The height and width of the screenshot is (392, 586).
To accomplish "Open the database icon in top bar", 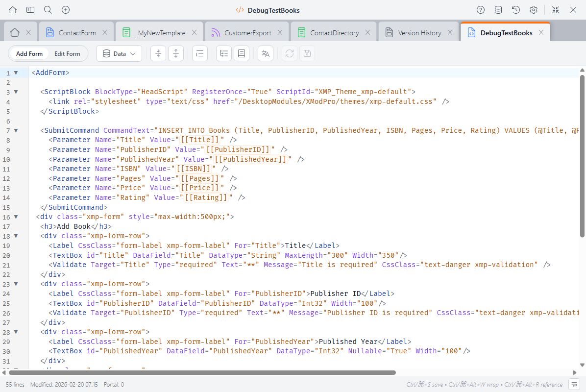I will coord(498,10).
